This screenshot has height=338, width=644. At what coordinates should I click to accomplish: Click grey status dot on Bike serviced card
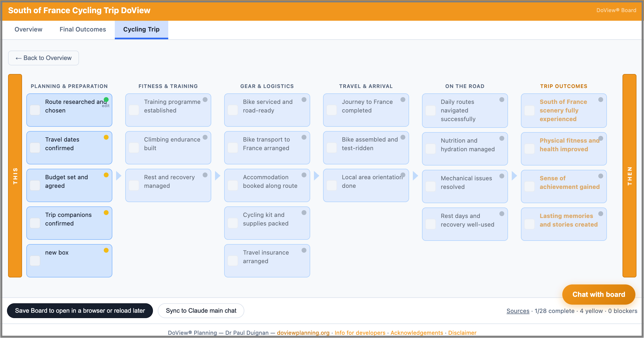[x=304, y=100]
